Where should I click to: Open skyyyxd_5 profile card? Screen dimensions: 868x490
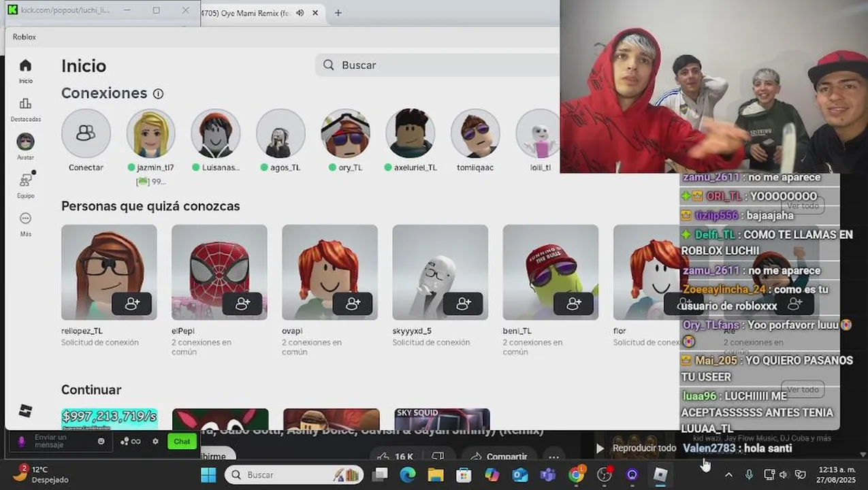[x=440, y=272]
